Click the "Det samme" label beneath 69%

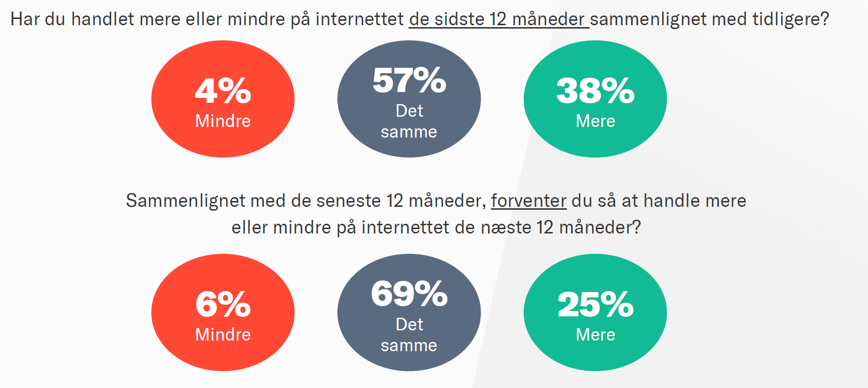point(409,335)
